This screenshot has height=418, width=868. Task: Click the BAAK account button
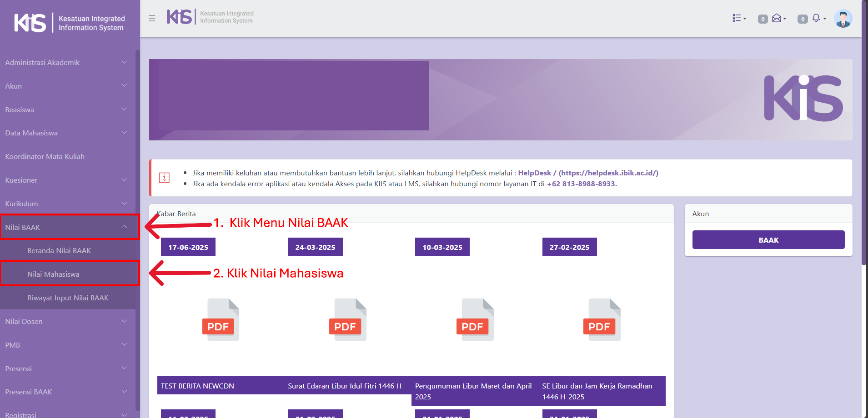[768, 240]
